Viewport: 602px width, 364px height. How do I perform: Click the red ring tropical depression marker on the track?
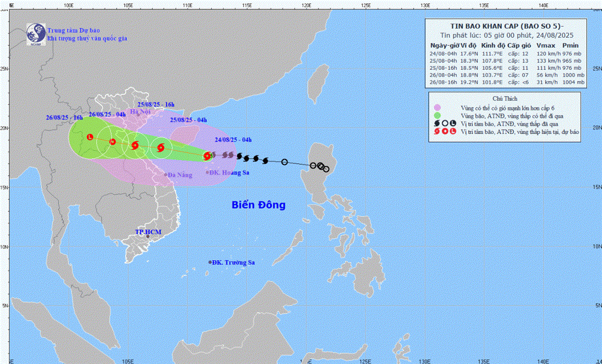pyautogui.click(x=112, y=142)
